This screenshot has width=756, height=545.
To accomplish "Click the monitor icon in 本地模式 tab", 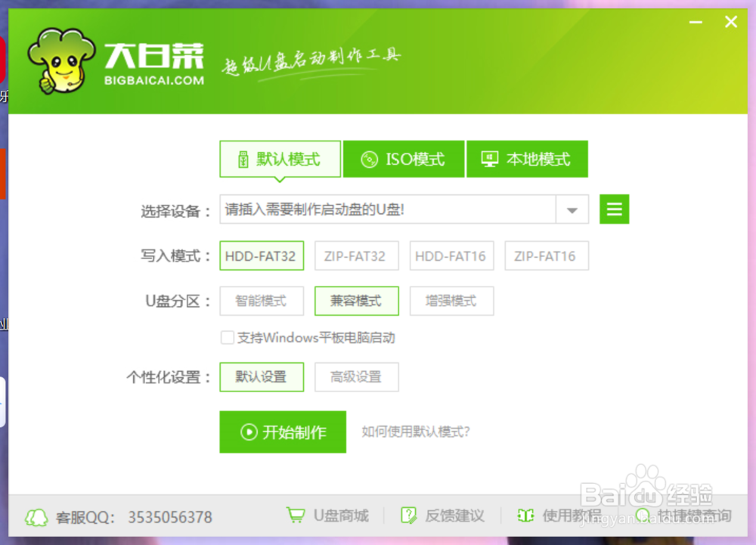I will pos(490,159).
